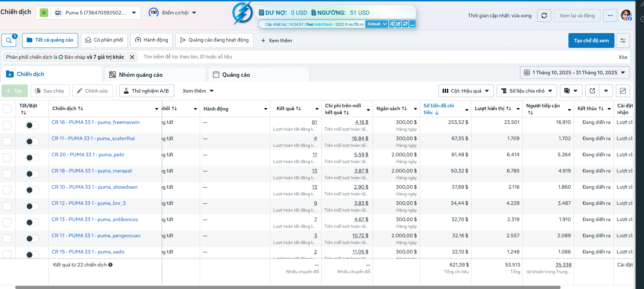Click the export share icon button
644x289 pixels.
pyautogui.click(x=592, y=91)
